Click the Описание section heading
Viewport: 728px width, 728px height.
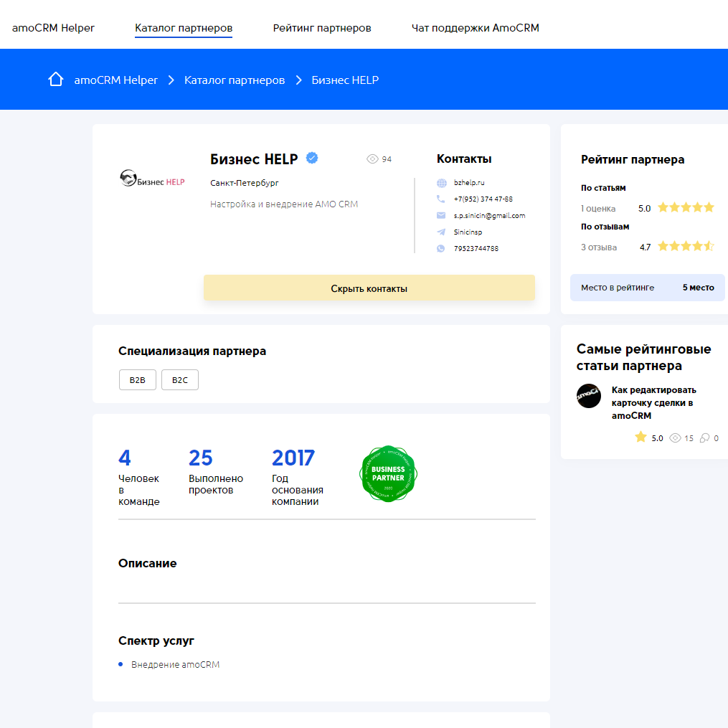coord(147,563)
